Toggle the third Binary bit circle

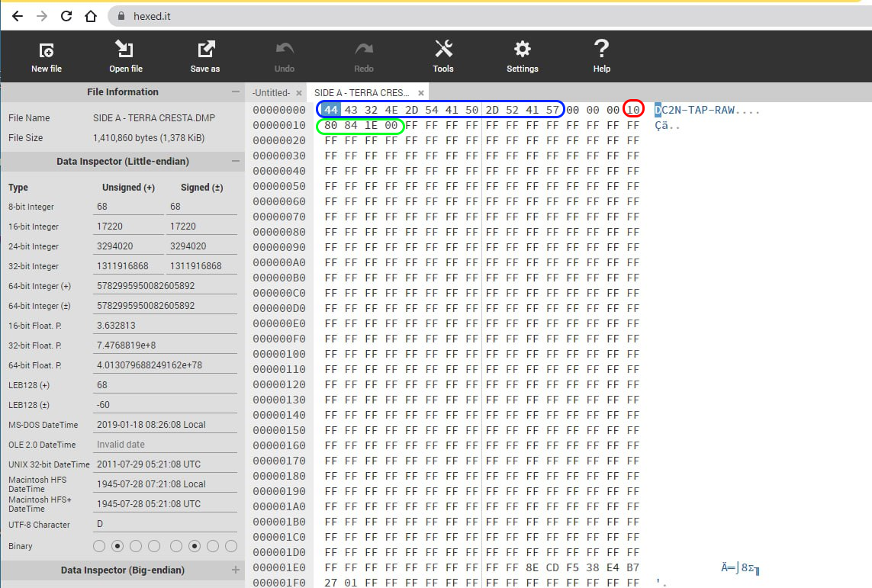pyautogui.click(x=136, y=546)
